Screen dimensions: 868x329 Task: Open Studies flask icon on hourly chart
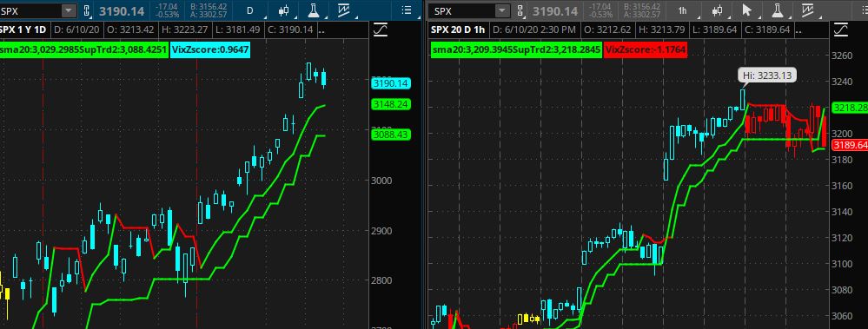777,10
